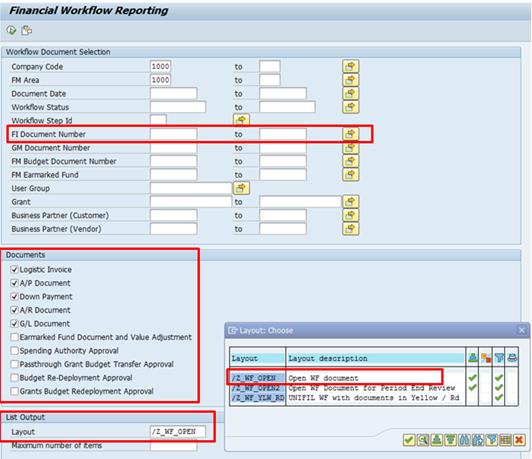This screenshot has width=532, height=459.
Task: Click the layout grid icon in dialog footer
Action: pyautogui.click(x=506, y=440)
